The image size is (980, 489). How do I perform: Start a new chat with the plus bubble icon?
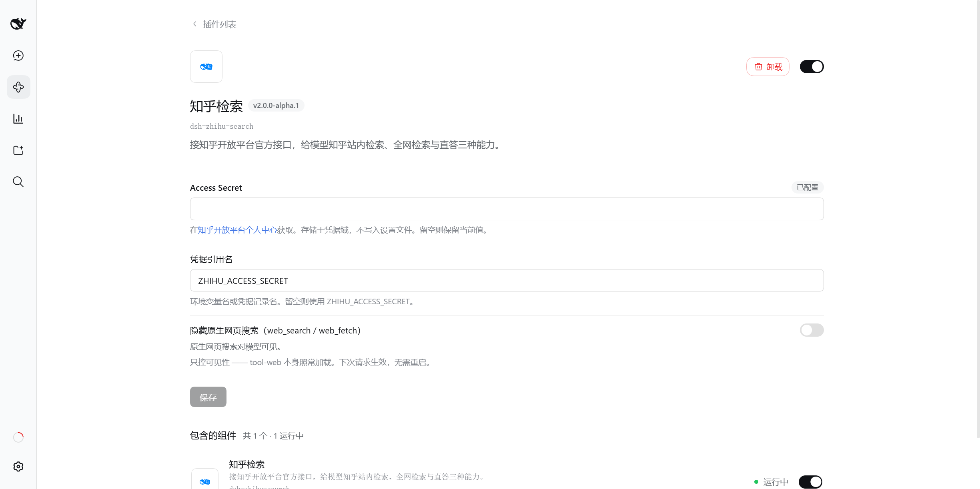18,56
